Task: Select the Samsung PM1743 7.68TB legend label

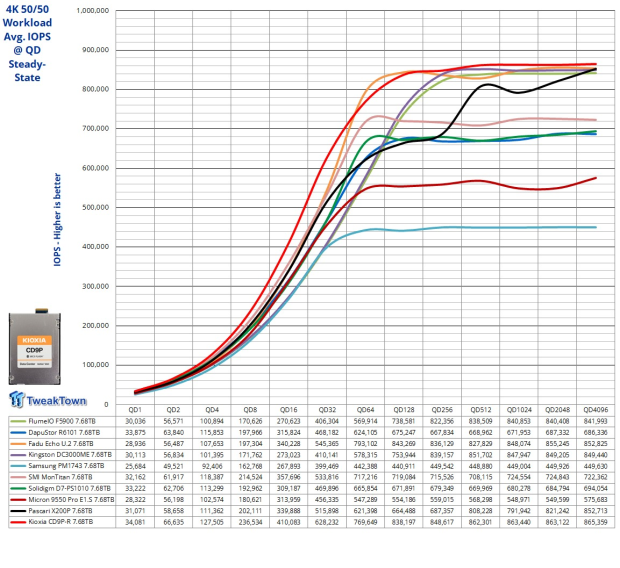Action: pyautogui.click(x=66, y=466)
